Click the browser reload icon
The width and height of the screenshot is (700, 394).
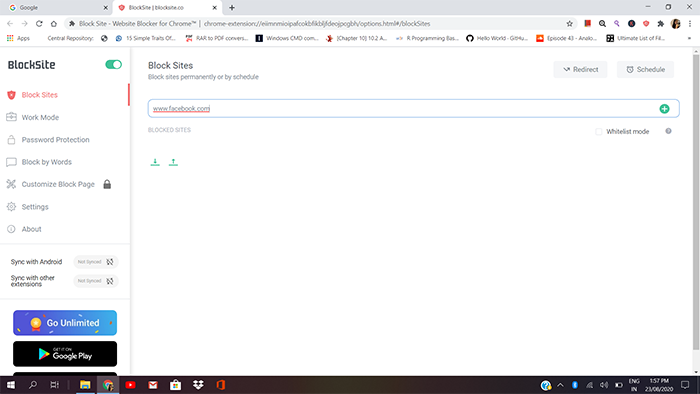coord(39,24)
